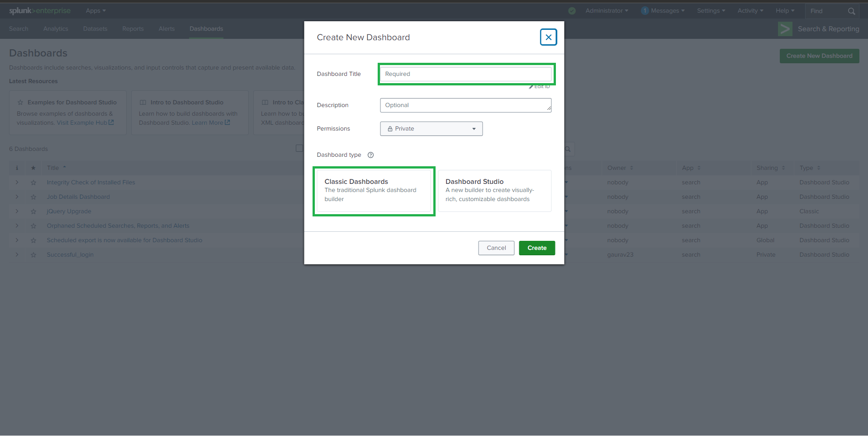Screen dimensions: 868x436
Task: Close the Create New Dashboard dialog
Action: pos(548,37)
